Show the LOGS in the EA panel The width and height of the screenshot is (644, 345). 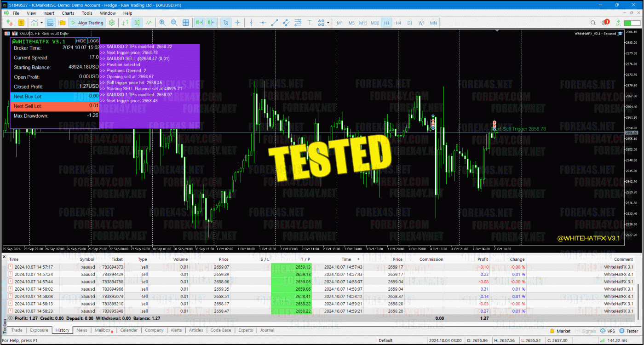click(x=92, y=40)
